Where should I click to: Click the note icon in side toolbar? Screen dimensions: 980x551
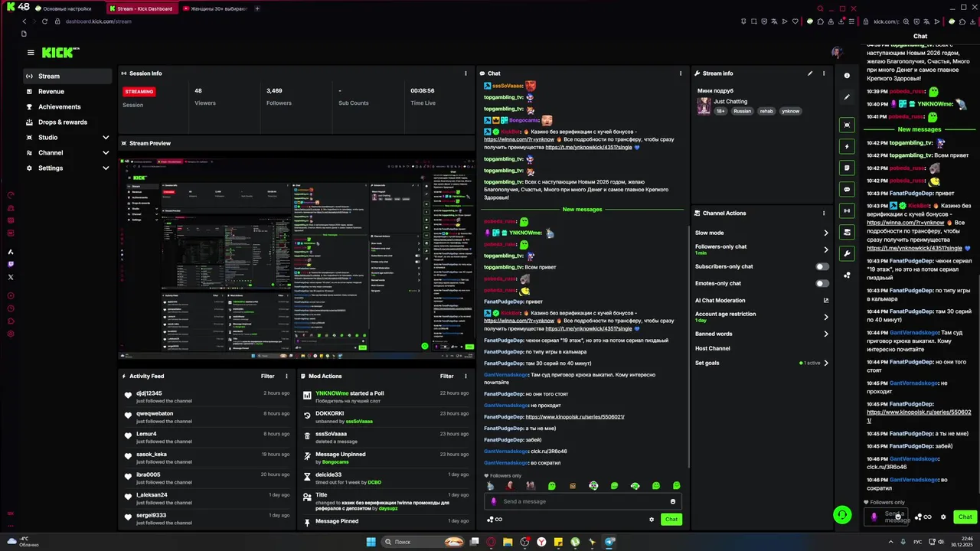(847, 168)
